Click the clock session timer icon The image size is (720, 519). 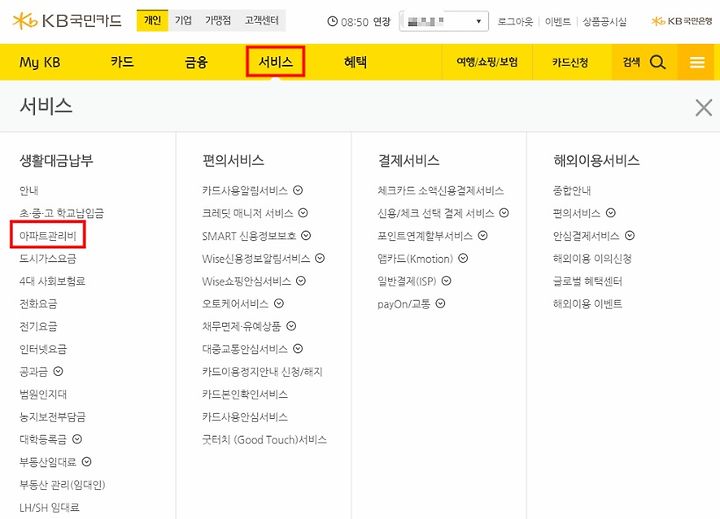[332, 21]
